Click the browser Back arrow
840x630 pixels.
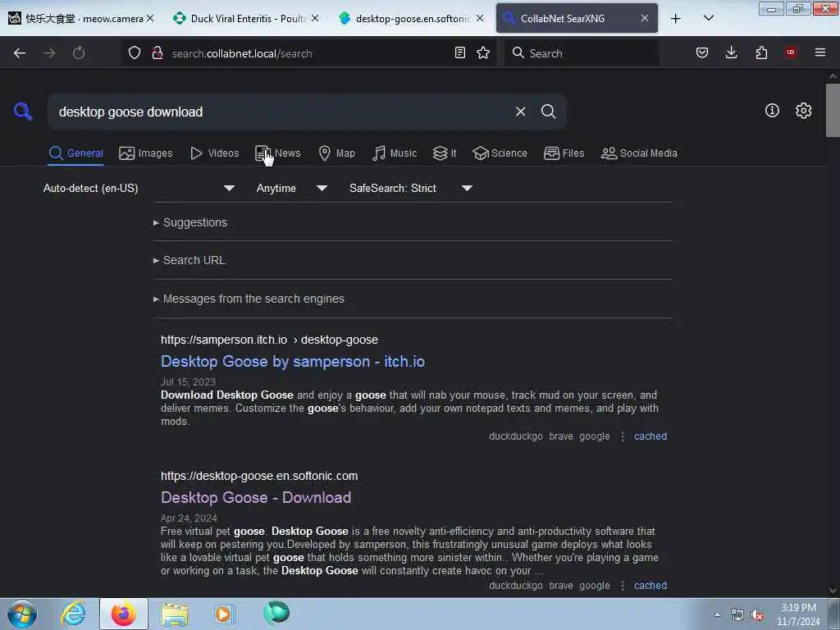tap(20, 53)
